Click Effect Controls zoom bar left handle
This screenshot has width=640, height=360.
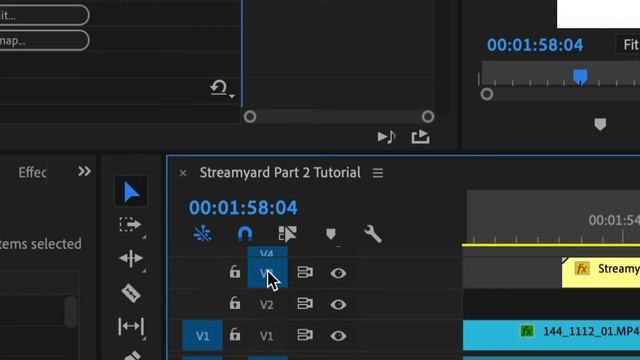[250, 117]
